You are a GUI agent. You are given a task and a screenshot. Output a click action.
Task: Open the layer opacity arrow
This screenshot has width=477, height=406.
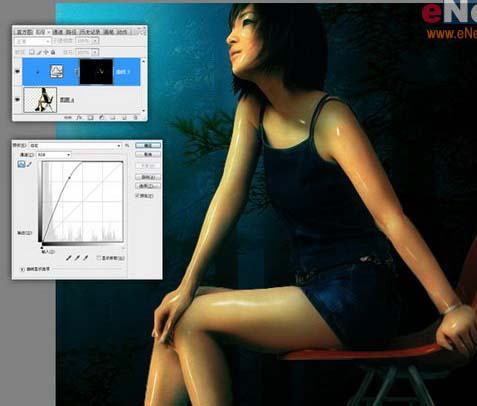pyautogui.click(x=95, y=41)
